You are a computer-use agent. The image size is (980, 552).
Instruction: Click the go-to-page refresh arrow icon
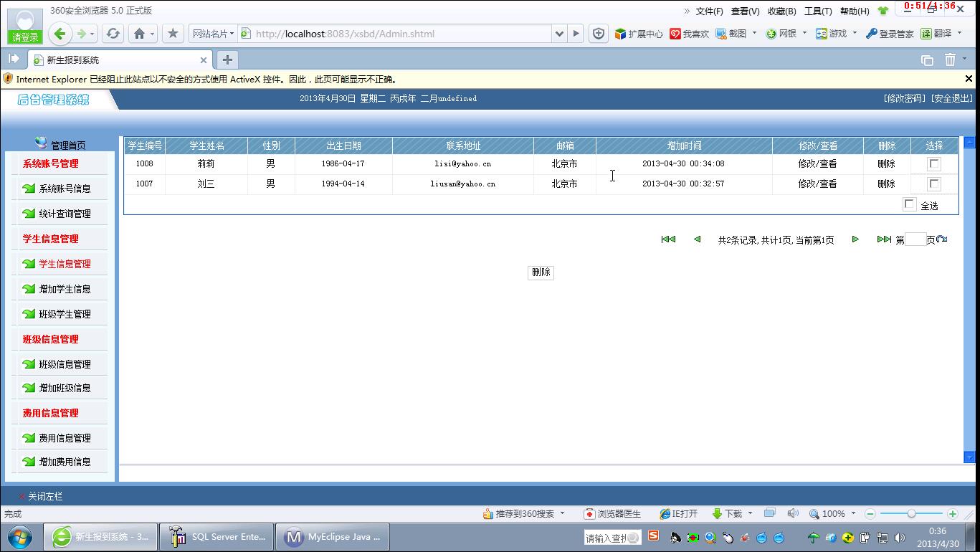tap(942, 239)
